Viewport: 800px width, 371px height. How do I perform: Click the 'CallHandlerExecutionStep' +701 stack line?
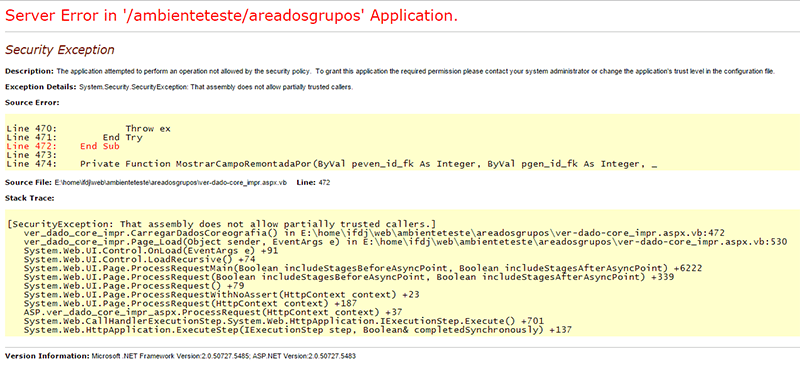click(x=284, y=321)
